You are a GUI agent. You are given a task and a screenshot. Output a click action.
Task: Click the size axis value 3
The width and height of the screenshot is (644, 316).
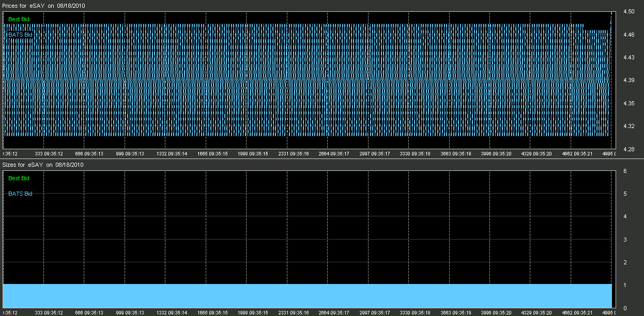pyautogui.click(x=625, y=240)
